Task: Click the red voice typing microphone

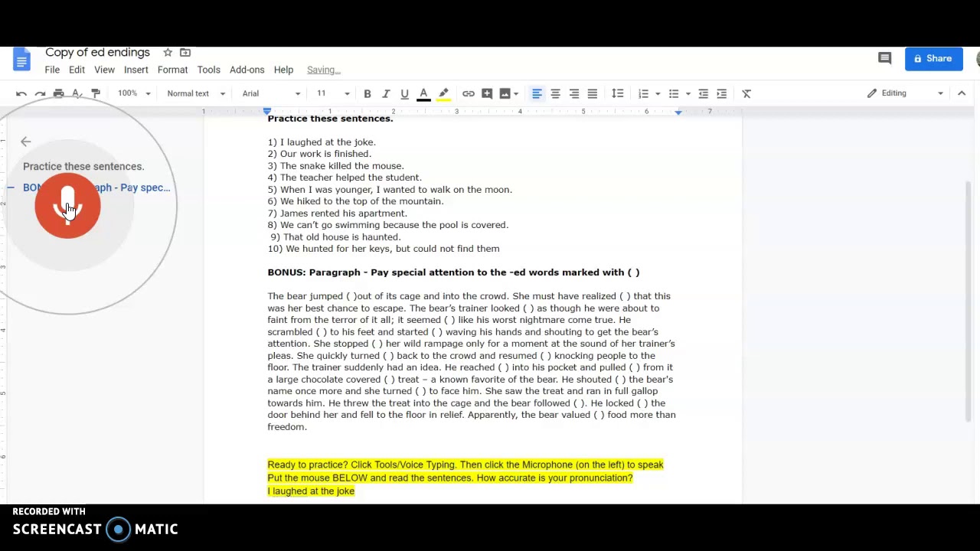Action: (67, 206)
